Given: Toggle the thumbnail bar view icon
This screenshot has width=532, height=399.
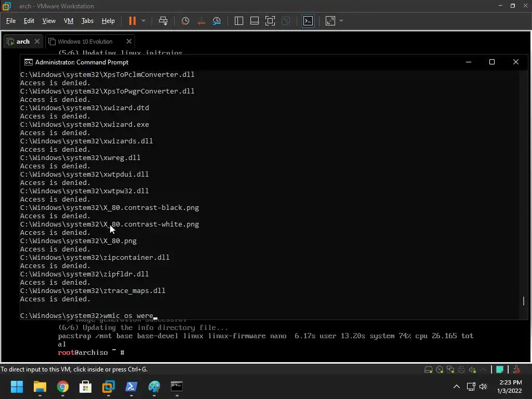Looking at the screenshot, I should coord(255,21).
